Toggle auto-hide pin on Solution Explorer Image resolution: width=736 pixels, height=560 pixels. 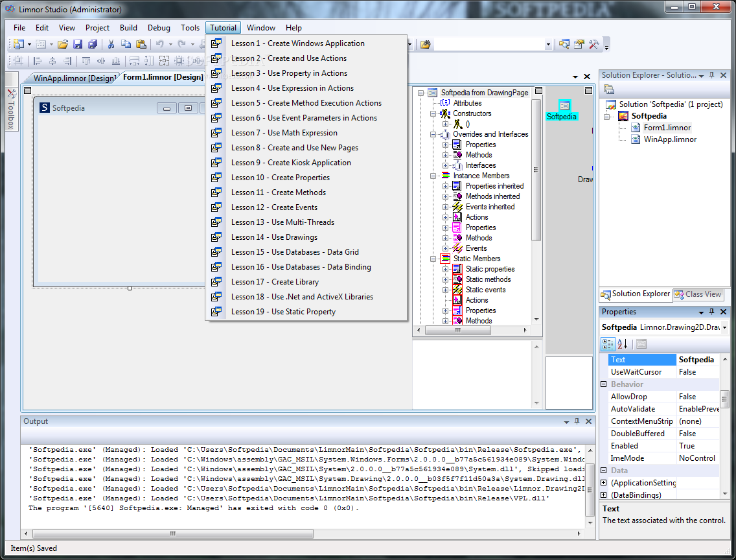(712, 75)
